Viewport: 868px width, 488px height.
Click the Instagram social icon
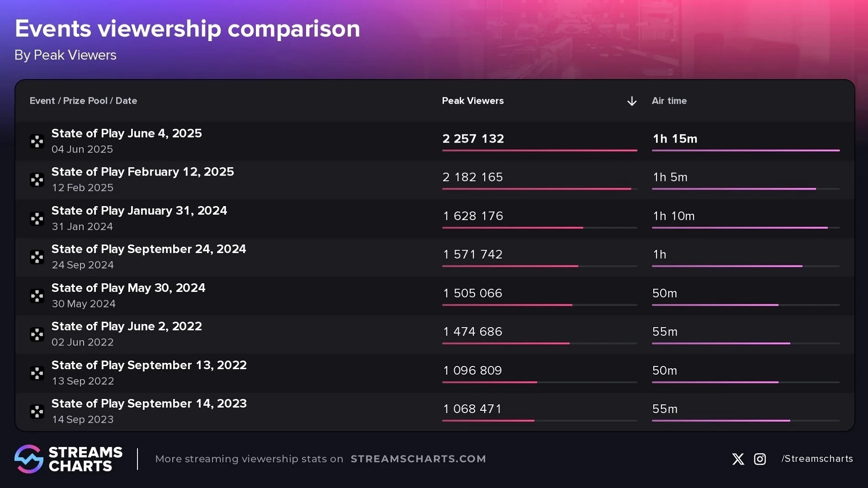pos(760,459)
